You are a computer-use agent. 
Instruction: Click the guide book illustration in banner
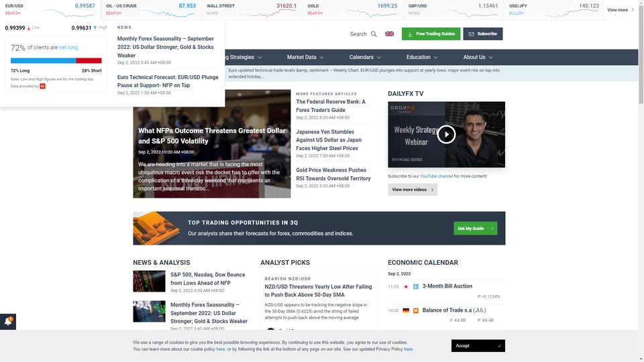156,228
